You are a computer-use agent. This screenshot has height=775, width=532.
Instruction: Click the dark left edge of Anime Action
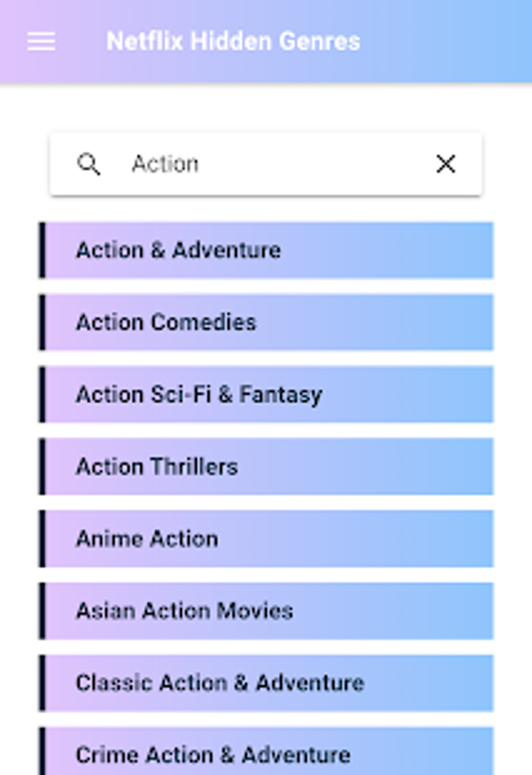(x=42, y=539)
